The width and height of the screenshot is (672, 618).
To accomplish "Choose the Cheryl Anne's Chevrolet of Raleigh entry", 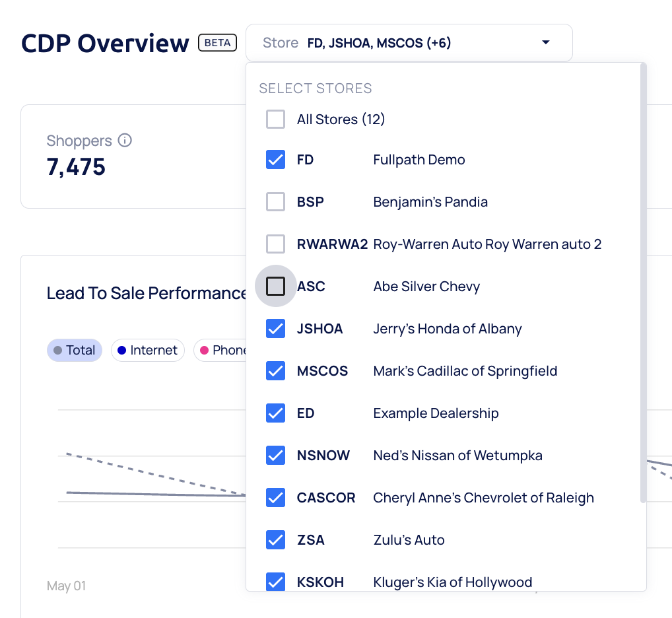I will tap(483, 498).
